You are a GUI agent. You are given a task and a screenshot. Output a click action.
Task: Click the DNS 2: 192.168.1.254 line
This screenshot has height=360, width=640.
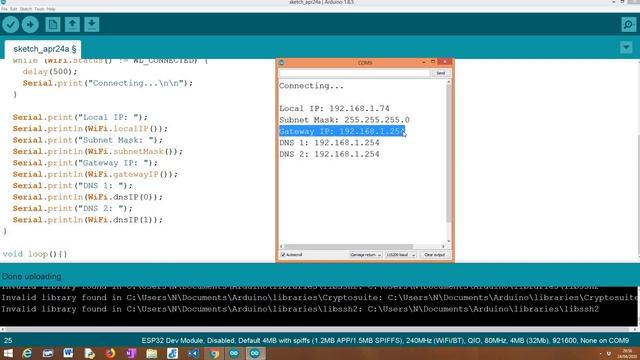329,154
